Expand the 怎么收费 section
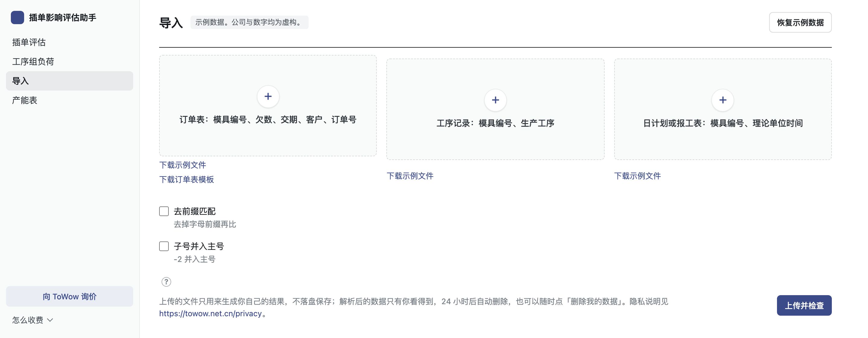The height and width of the screenshot is (338, 868). [x=33, y=320]
